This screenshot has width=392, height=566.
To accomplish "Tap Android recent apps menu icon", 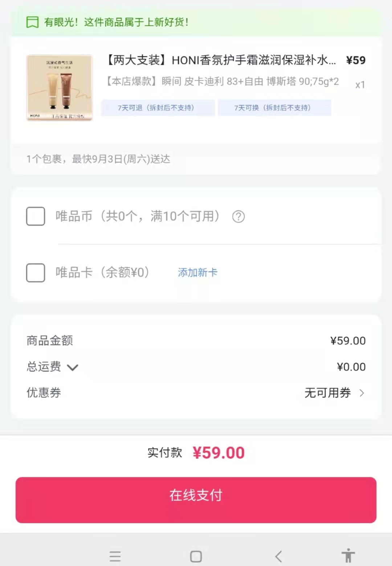I will [x=115, y=556].
